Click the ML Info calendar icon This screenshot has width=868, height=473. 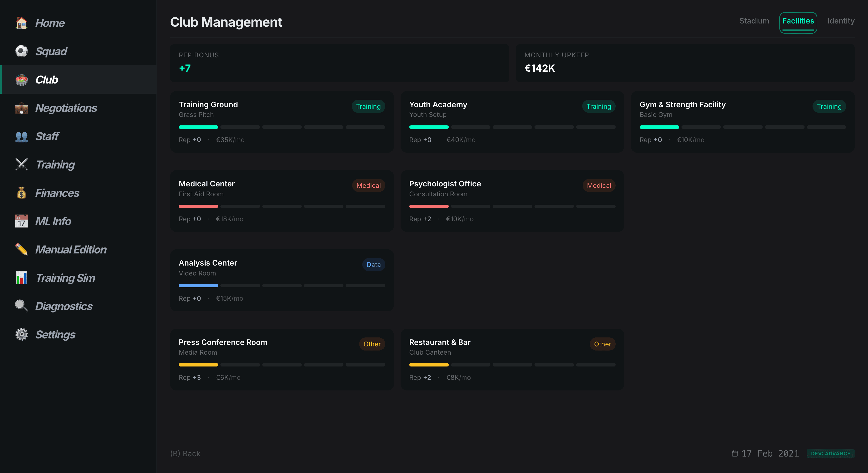pyautogui.click(x=22, y=221)
